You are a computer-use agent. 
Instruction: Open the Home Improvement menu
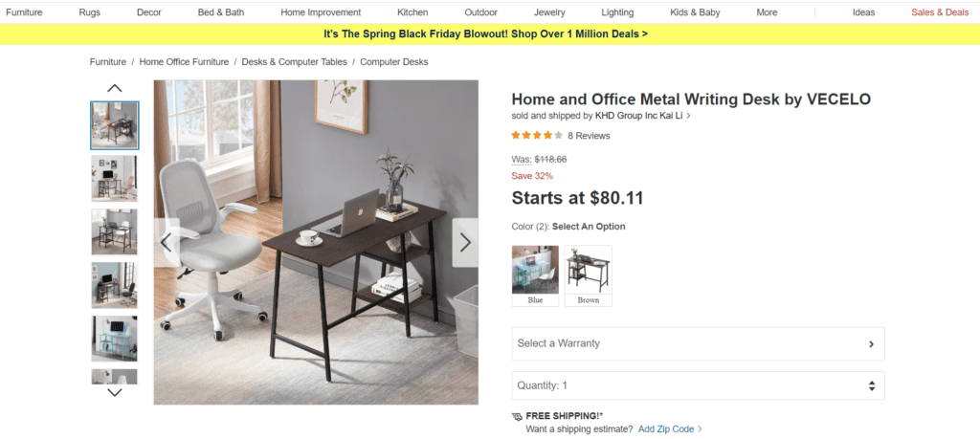[321, 12]
